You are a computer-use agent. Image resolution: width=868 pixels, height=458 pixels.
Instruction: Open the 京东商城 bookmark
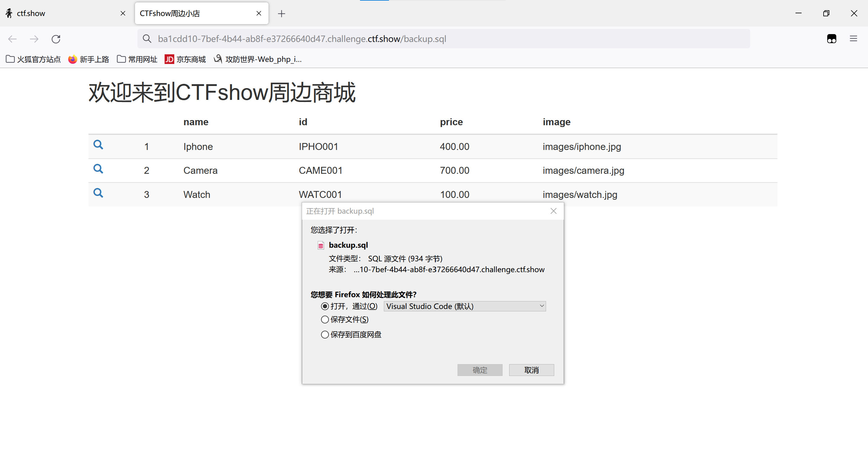click(185, 59)
